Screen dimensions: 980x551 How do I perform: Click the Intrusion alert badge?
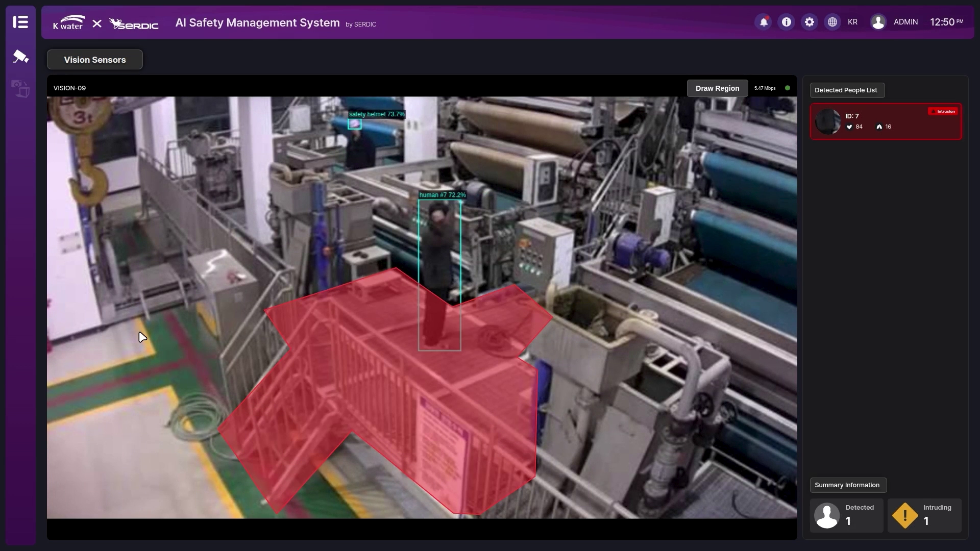(x=943, y=111)
